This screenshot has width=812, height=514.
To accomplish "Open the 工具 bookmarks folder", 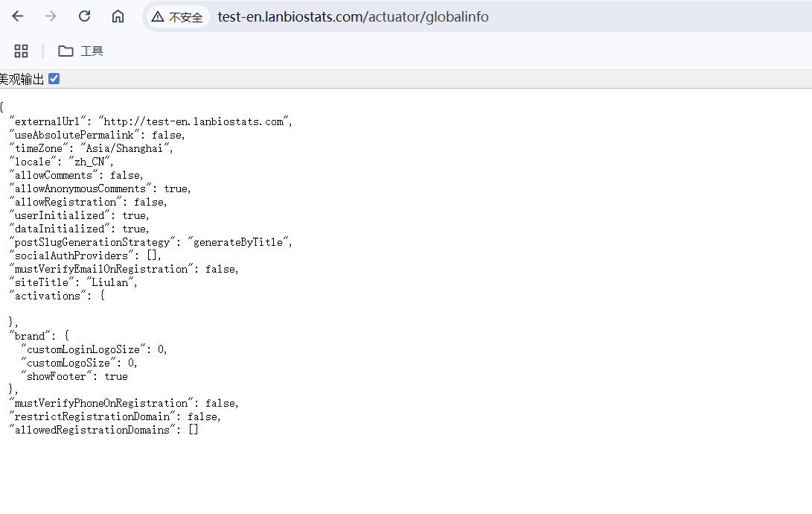I will point(80,51).
